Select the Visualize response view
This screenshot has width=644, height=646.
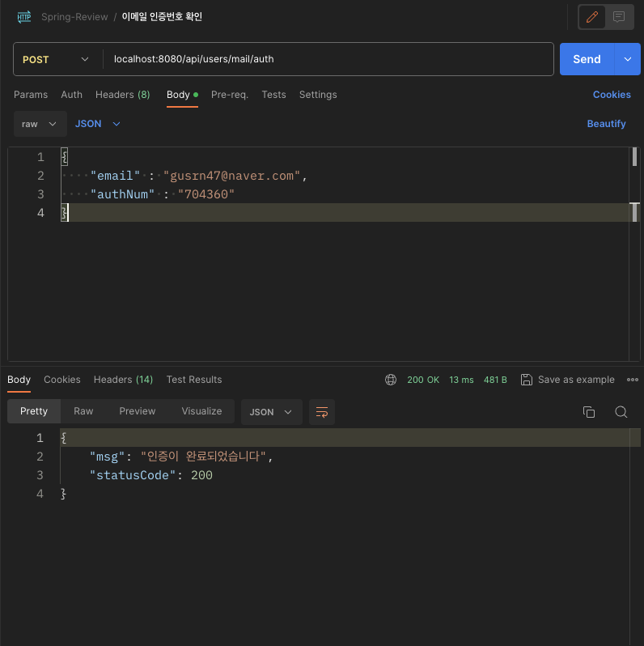[201, 411]
